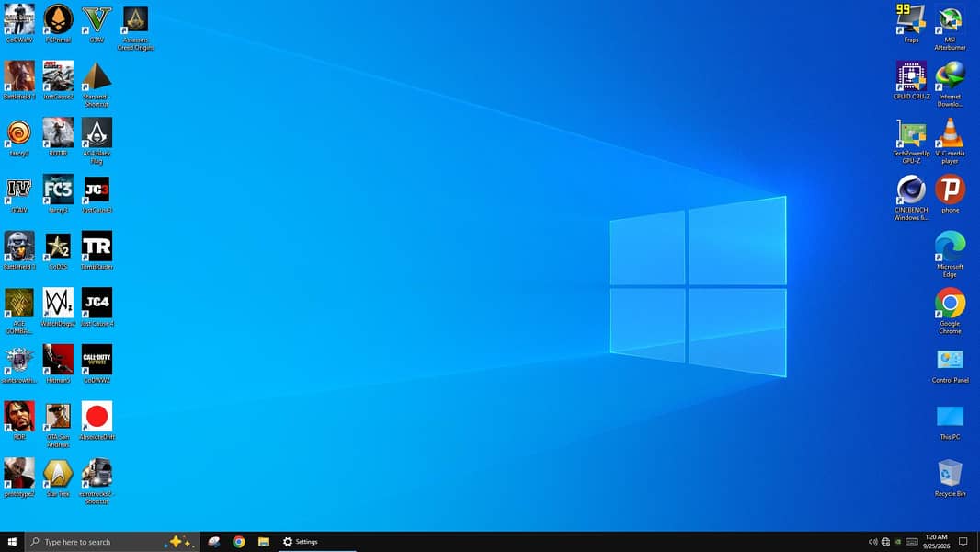Open File Explorer from the taskbar
980x552 pixels.
tap(264, 542)
